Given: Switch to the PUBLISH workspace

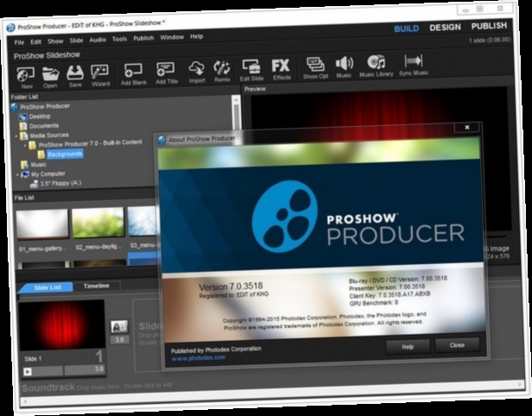Looking at the screenshot, I should [x=489, y=26].
